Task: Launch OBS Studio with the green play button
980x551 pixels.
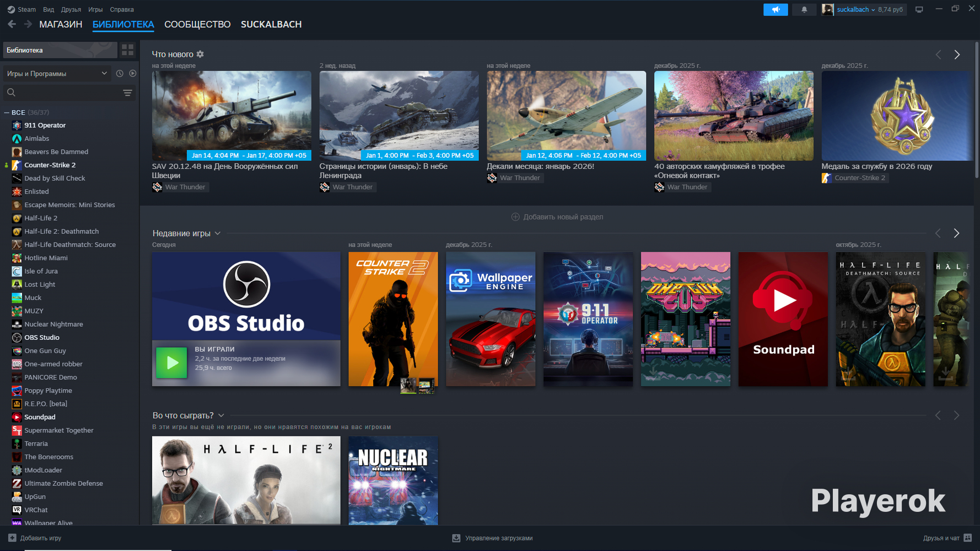Action: pyautogui.click(x=171, y=363)
